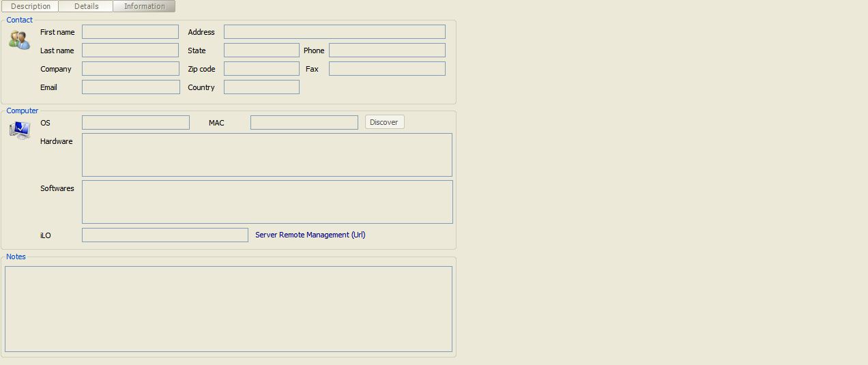Image resolution: width=868 pixels, height=365 pixels.
Task: Switch to the Description tab
Action: tap(31, 6)
